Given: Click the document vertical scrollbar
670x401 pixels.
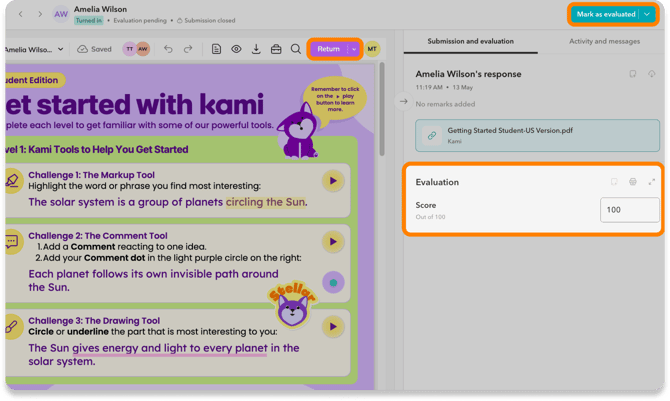Looking at the screenshot, I should [382, 109].
